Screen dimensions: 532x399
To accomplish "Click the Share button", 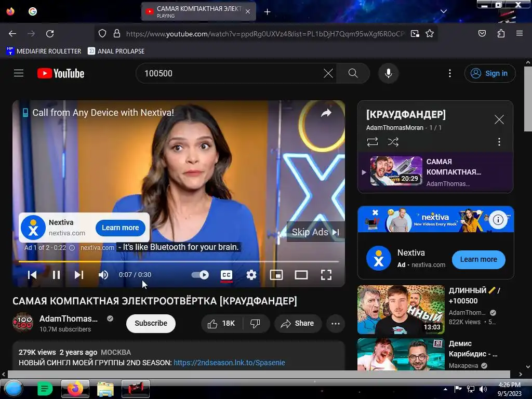I will [297, 323].
